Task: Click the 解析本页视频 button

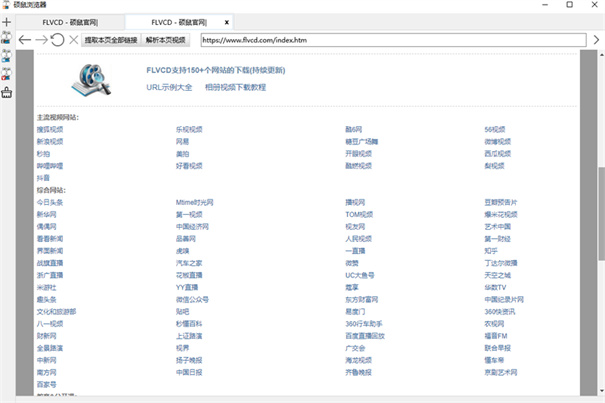Action: pyautogui.click(x=166, y=40)
